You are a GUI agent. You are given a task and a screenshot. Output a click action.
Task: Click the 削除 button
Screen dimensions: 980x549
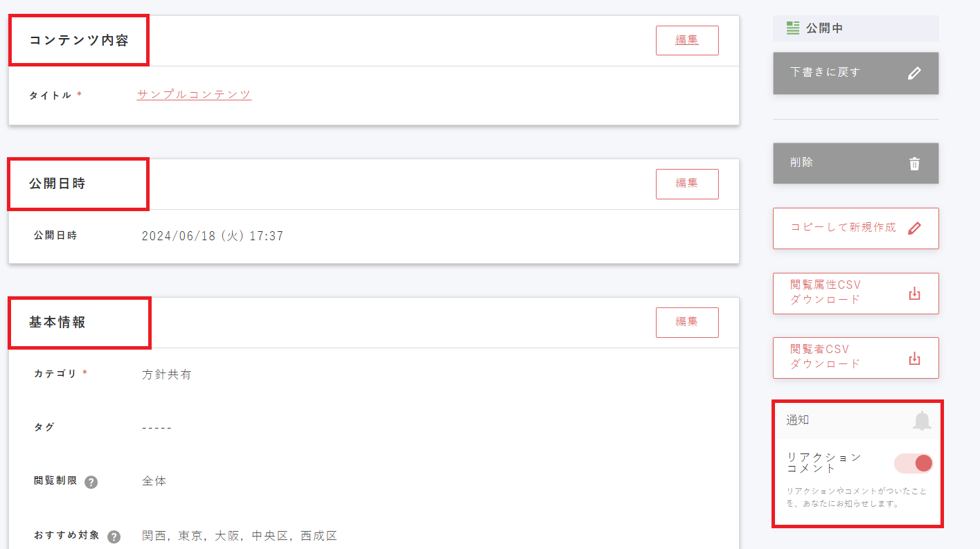(856, 163)
